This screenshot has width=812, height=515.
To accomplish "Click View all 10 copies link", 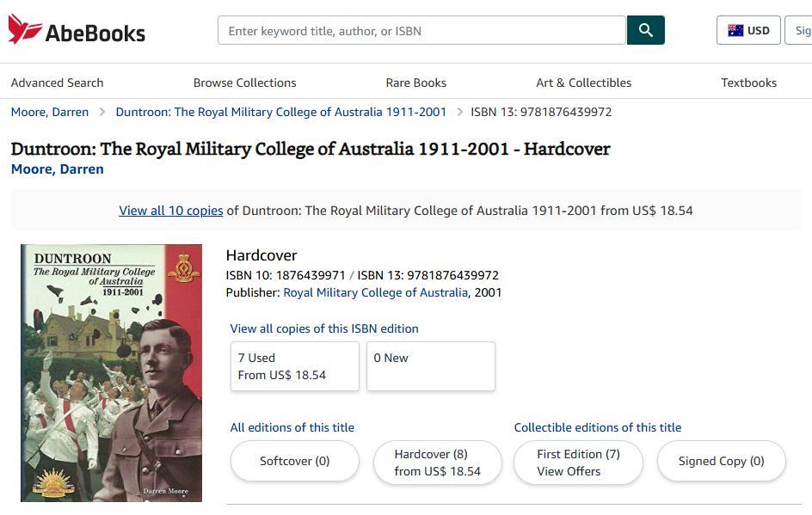I will 170,211.
